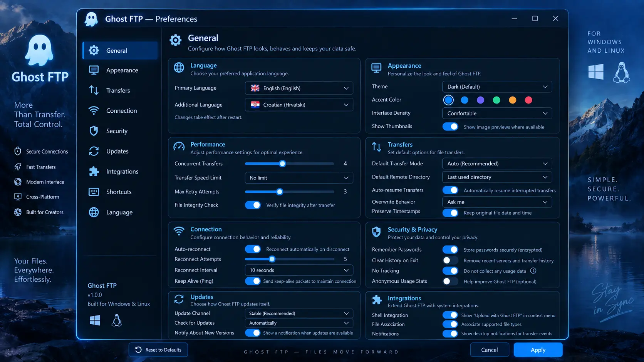644x362 pixels.
Task: Open the Default Remote Directory dropdown
Action: click(497, 177)
